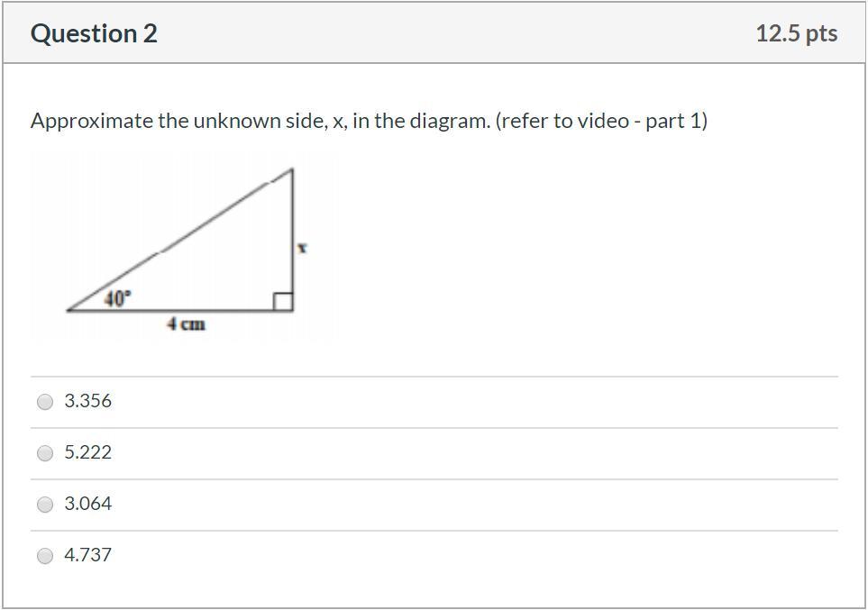Screen dimensions: 868x610
Task: Pick the 4.737 radio button
Action: coord(45,555)
